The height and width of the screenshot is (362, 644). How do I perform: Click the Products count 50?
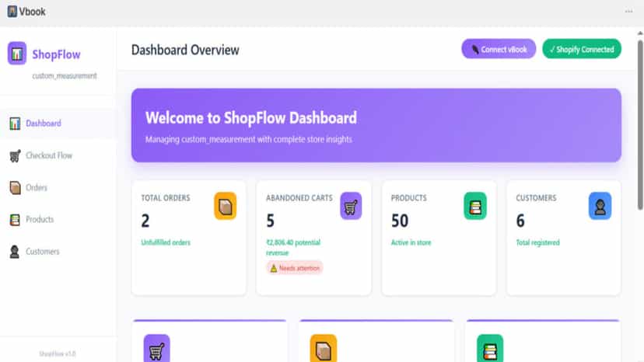click(400, 221)
